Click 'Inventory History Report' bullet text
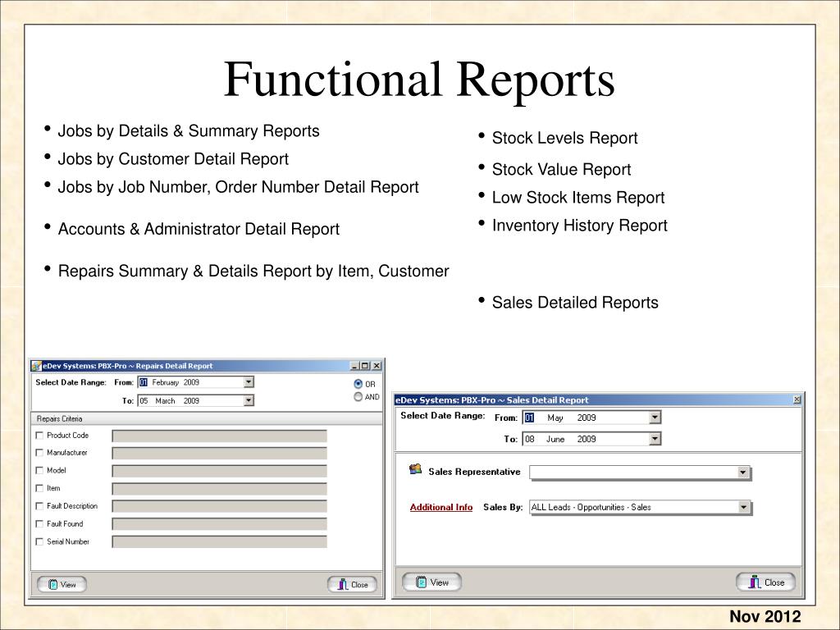The image size is (840, 630). [580, 225]
